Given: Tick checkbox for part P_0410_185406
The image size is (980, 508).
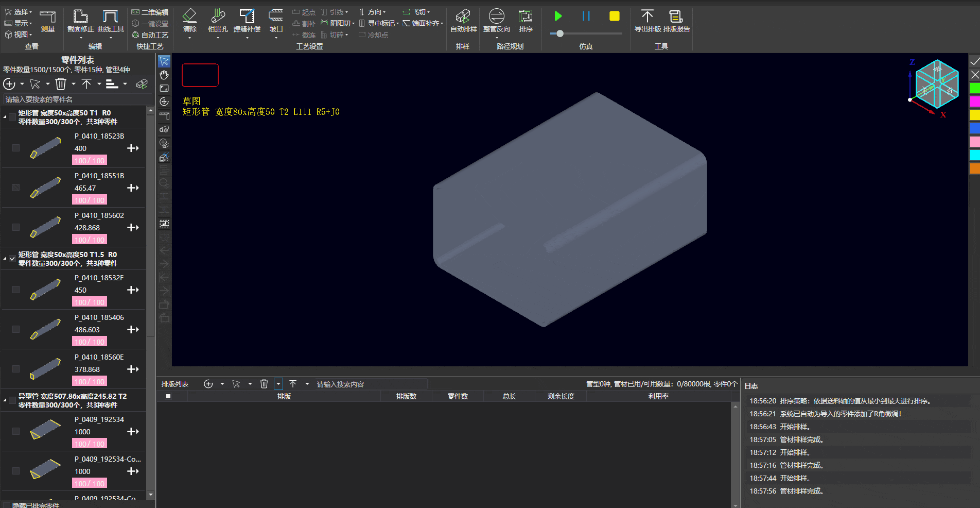Looking at the screenshot, I should pos(16,329).
